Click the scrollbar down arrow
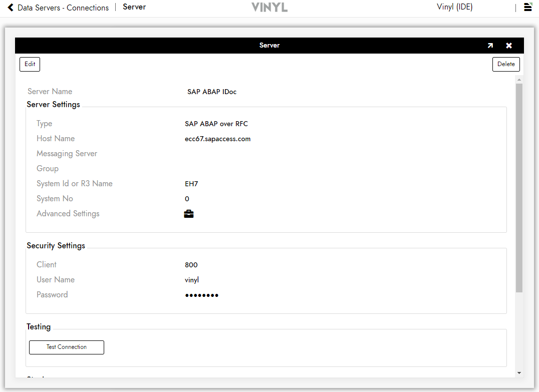Image resolution: width=539 pixels, height=392 pixels. [519, 373]
